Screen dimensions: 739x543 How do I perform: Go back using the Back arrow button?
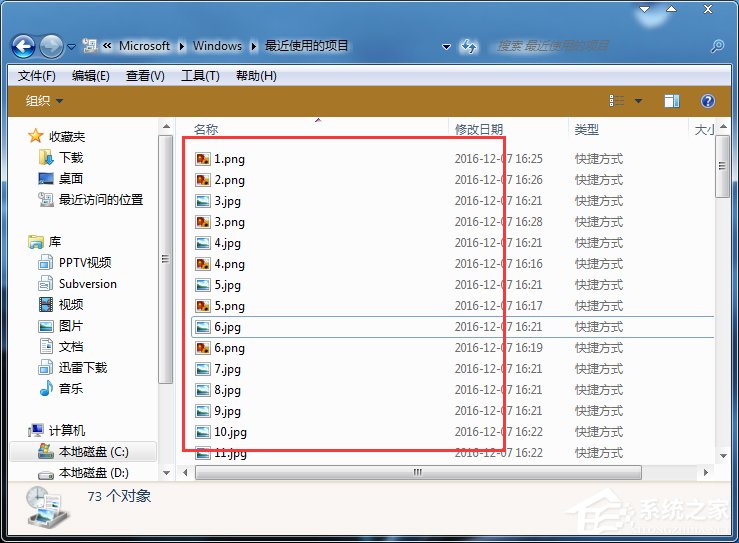click(23, 46)
